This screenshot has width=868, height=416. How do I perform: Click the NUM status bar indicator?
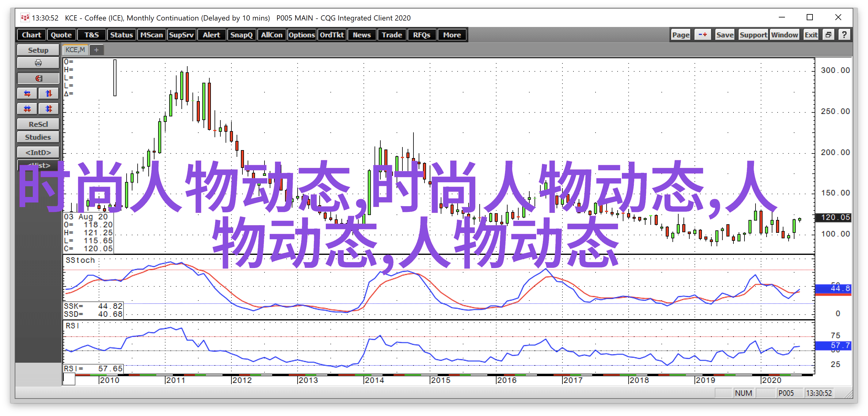[x=743, y=393]
